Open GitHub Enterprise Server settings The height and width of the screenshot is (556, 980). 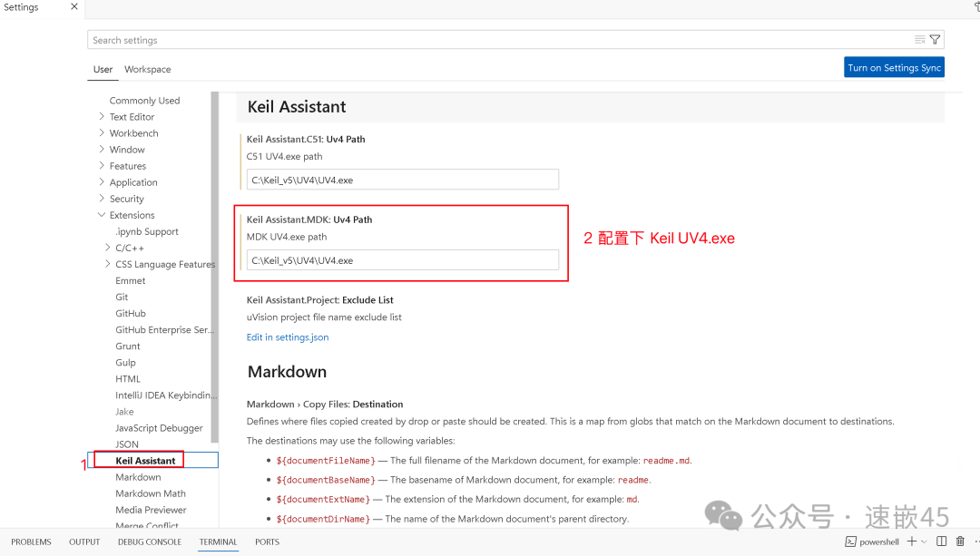[x=164, y=330]
